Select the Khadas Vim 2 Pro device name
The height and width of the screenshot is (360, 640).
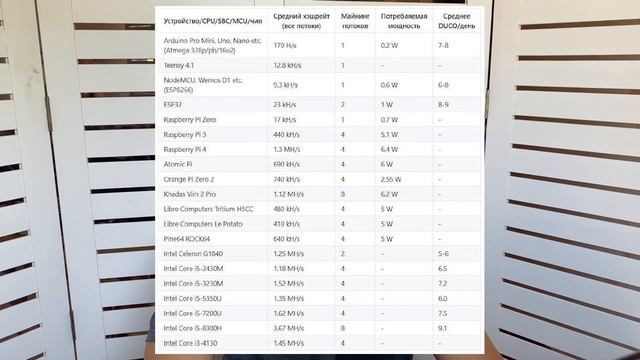pyautogui.click(x=190, y=194)
